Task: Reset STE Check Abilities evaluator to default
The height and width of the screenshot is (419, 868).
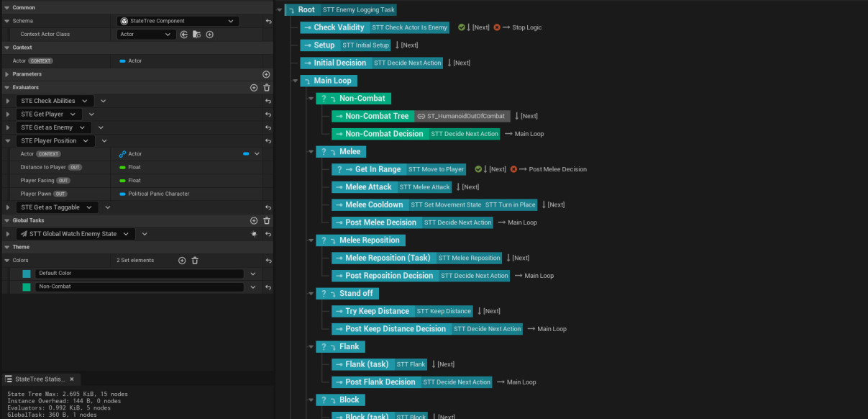Action: tap(268, 102)
